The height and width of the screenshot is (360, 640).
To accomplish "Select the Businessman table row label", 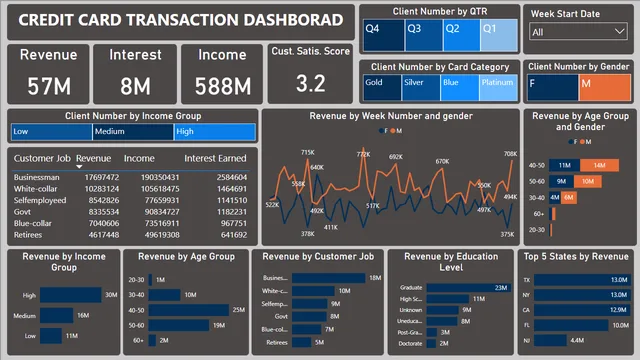I will (x=36, y=178).
